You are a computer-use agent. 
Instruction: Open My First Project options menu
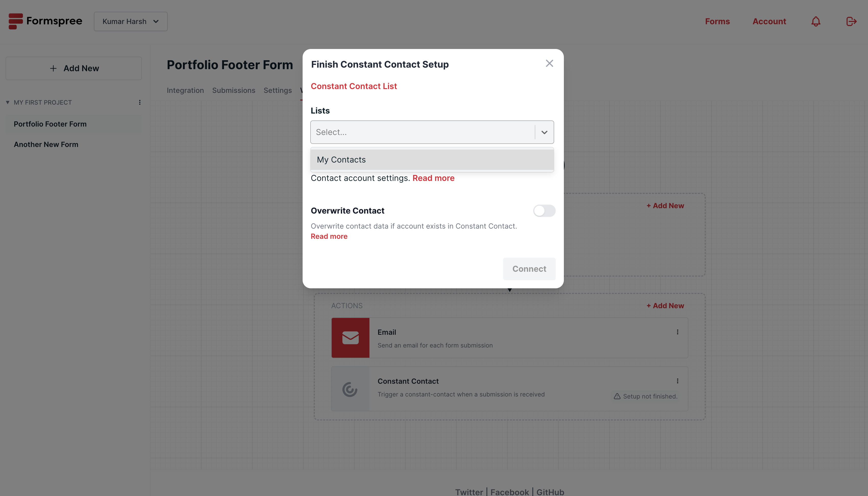coord(140,102)
